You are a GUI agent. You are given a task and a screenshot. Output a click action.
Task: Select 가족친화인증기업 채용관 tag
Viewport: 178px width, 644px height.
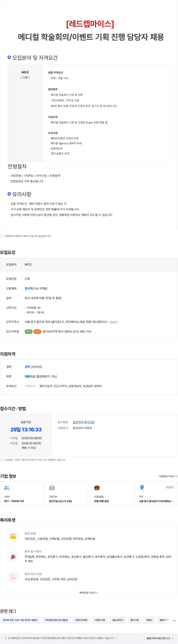click(56, 620)
